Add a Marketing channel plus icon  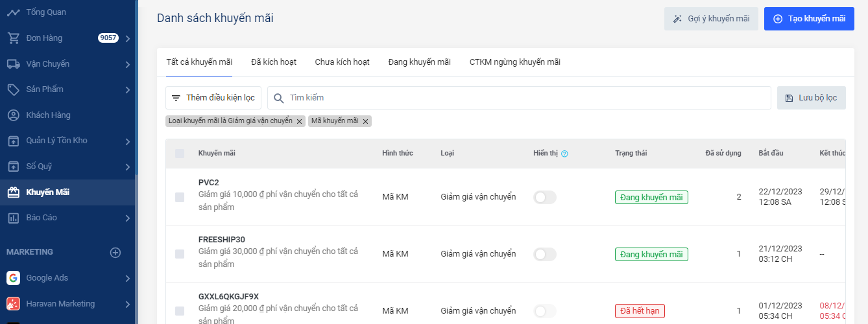[115, 252]
